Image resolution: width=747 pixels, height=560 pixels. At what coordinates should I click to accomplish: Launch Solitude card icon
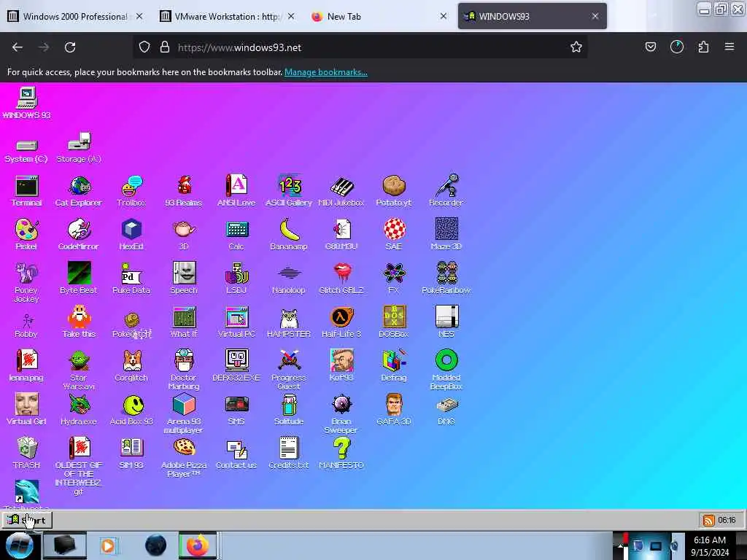289,410
